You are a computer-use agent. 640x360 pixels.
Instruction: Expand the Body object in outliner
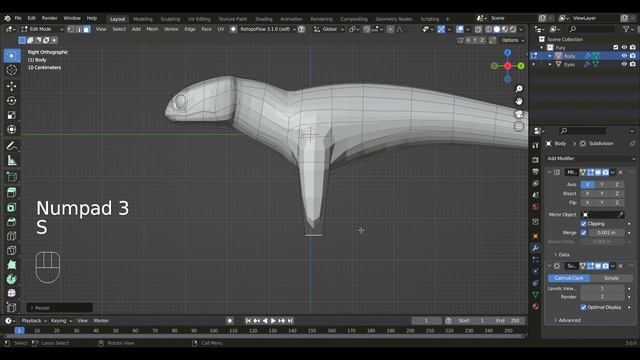(550, 56)
